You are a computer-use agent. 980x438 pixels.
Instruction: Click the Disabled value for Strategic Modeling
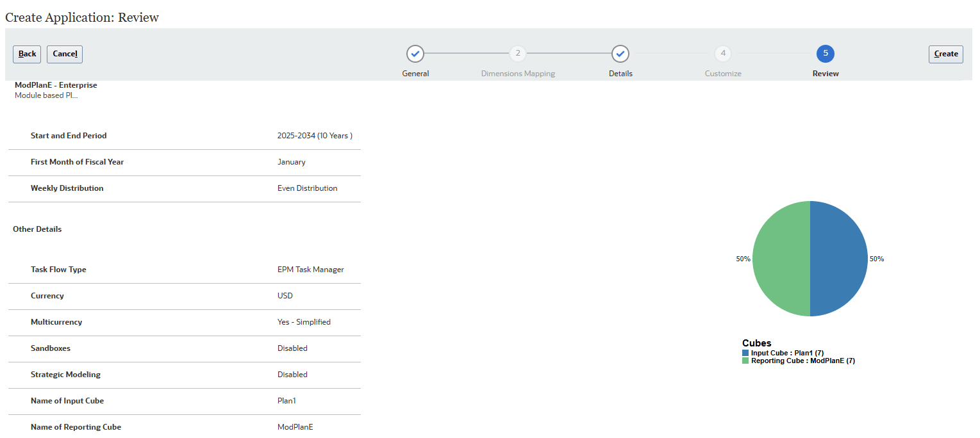click(x=292, y=375)
